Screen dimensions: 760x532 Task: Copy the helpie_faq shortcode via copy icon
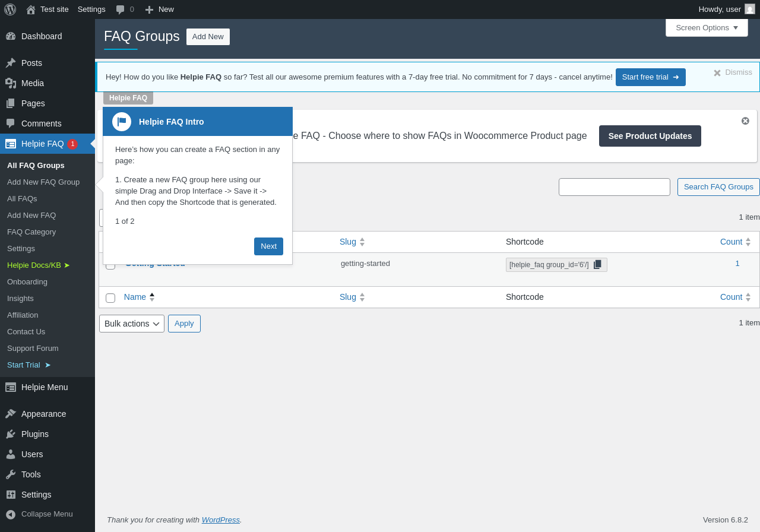coord(597,265)
